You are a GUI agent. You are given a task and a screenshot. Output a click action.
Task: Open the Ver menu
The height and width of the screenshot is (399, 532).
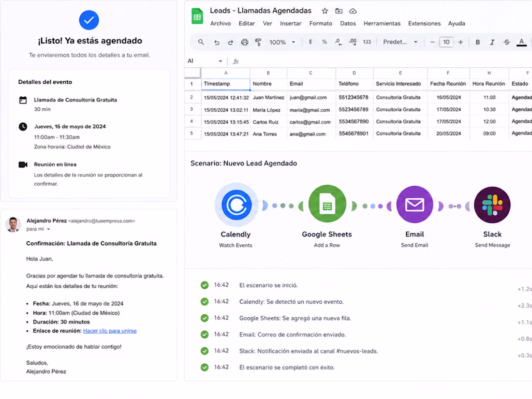[x=267, y=23]
